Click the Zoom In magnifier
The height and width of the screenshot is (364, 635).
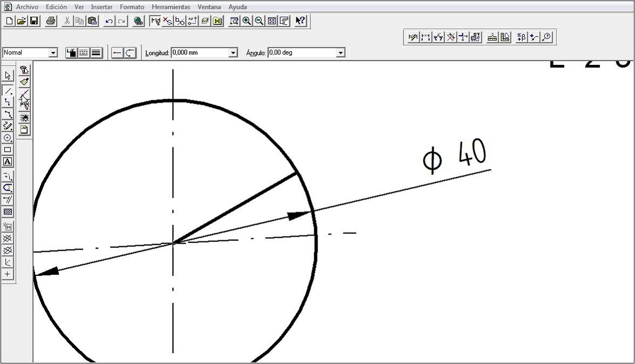pos(247,21)
